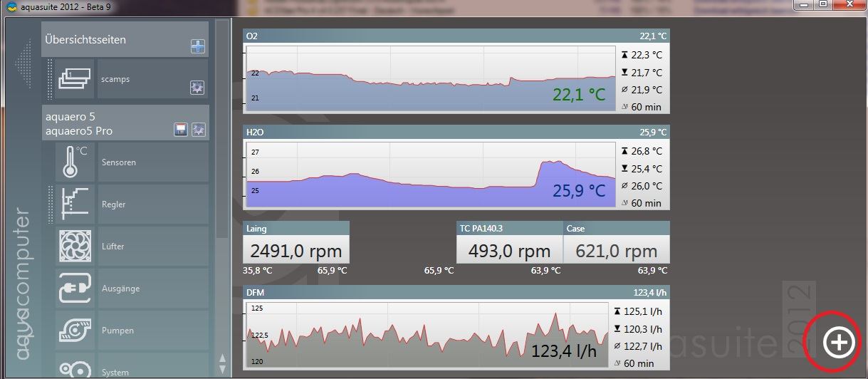
Task: Minimize the aquasuite 2012 window
Action: coord(805,4)
